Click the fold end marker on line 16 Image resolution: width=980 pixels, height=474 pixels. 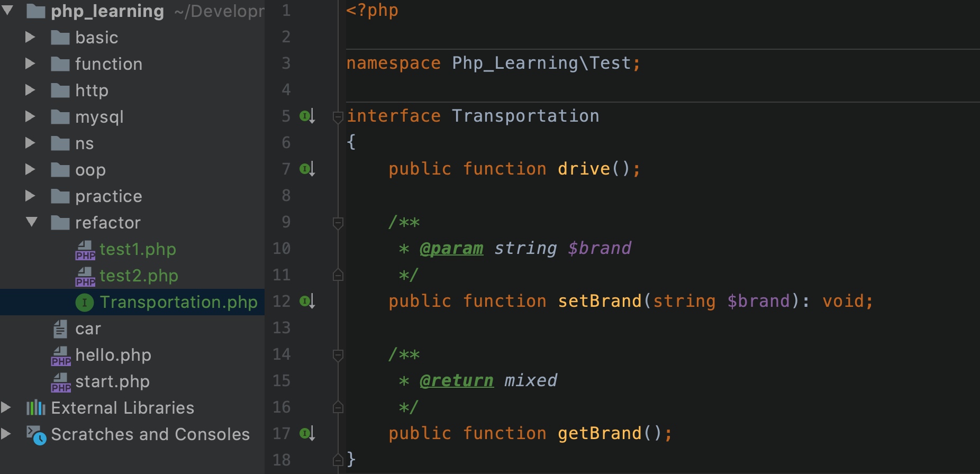[338, 407]
